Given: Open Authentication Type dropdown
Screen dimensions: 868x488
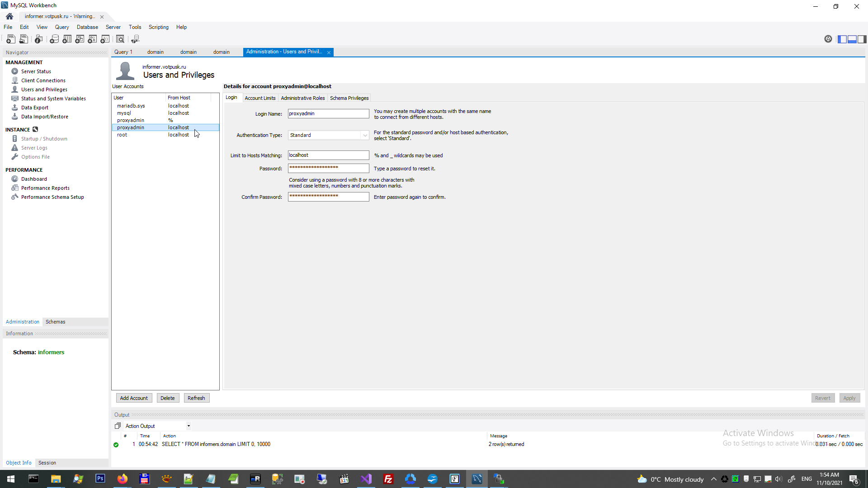Looking at the screenshot, I should coord(365,135).
